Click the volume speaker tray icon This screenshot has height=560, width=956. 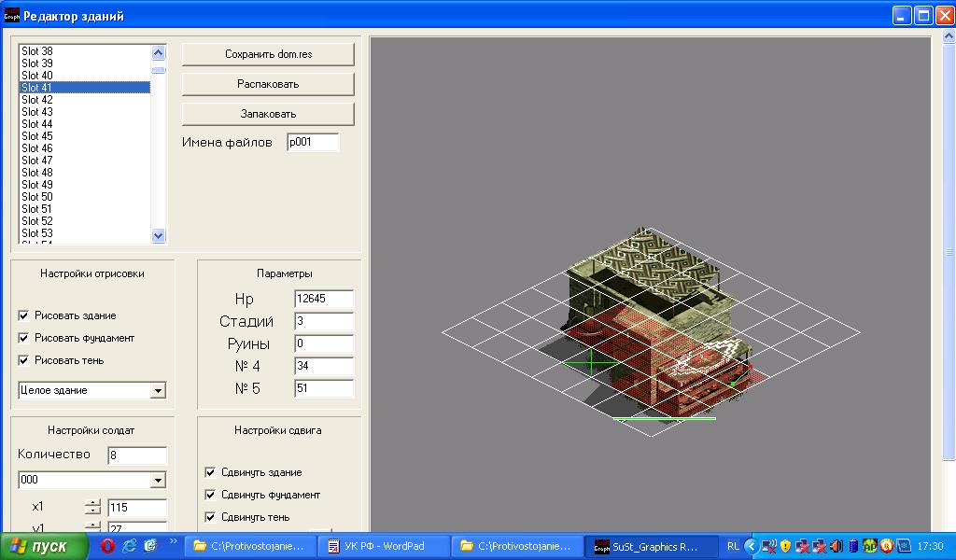(x=836, y=546)
